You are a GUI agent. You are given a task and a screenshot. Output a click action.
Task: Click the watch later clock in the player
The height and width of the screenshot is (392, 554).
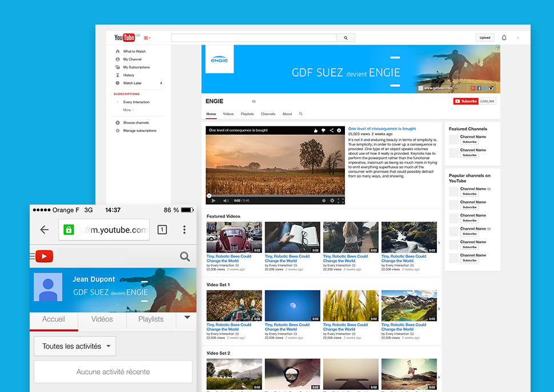click(324, 201)
